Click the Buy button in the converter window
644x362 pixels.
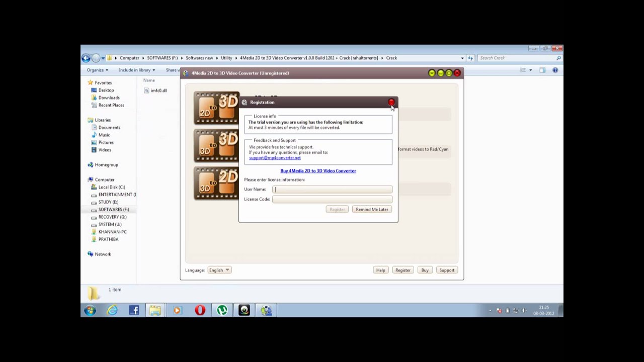point(425,270)
